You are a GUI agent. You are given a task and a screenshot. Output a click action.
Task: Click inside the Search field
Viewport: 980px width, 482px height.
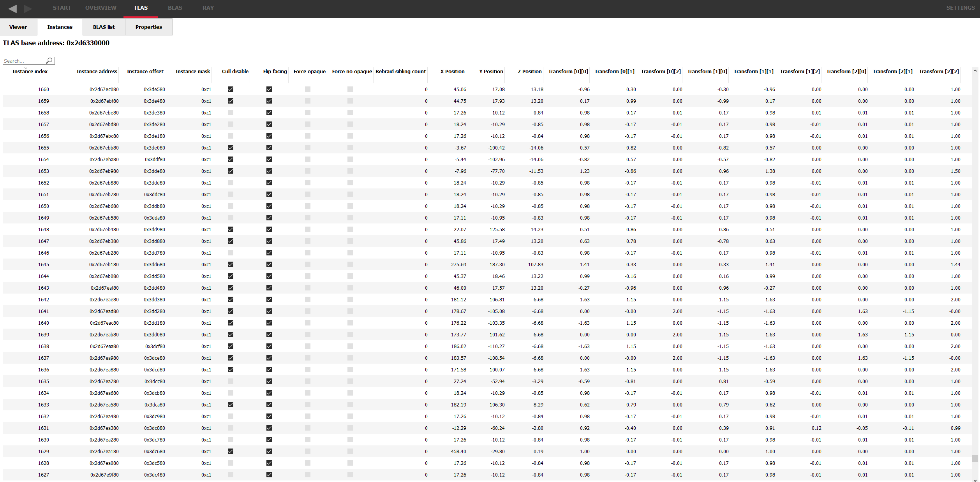tap(23, 61)
